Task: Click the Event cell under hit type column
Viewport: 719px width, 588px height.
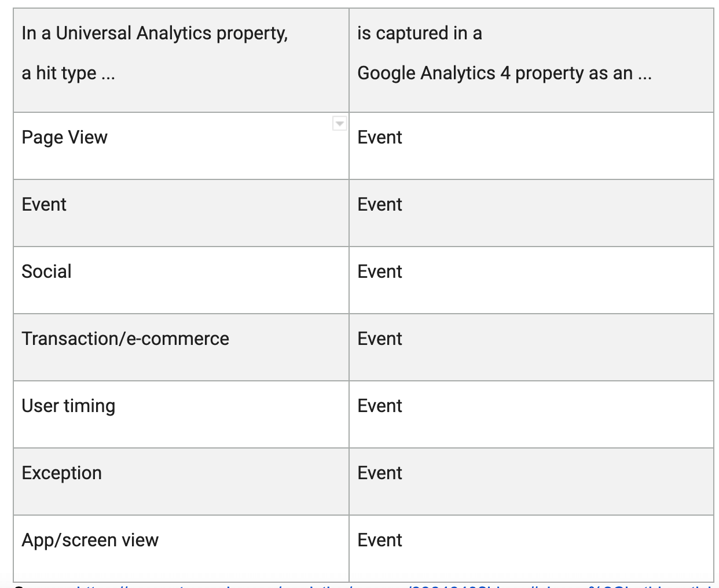Action: [x=181, y=213]
